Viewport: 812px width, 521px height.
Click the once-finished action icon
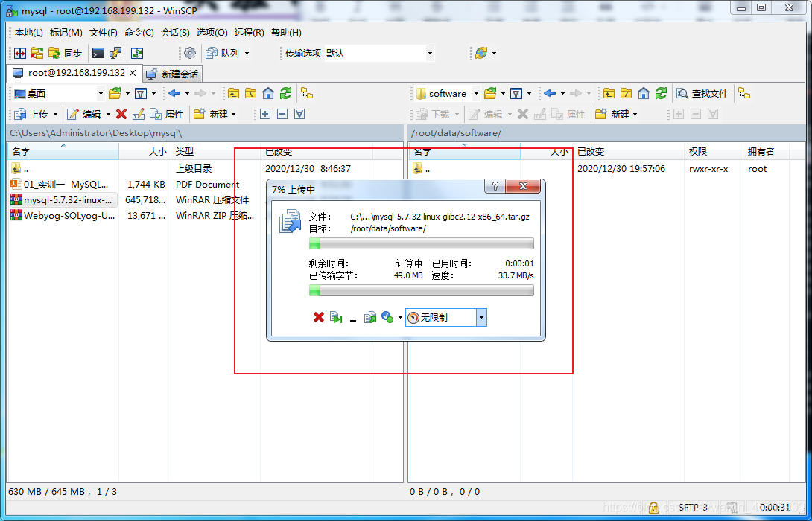click(x=387, y=317)
